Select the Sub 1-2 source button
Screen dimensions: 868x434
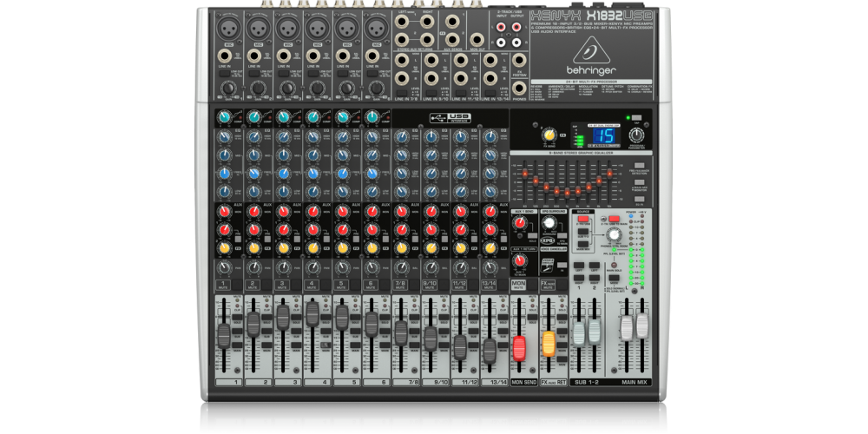click(582, 232)
